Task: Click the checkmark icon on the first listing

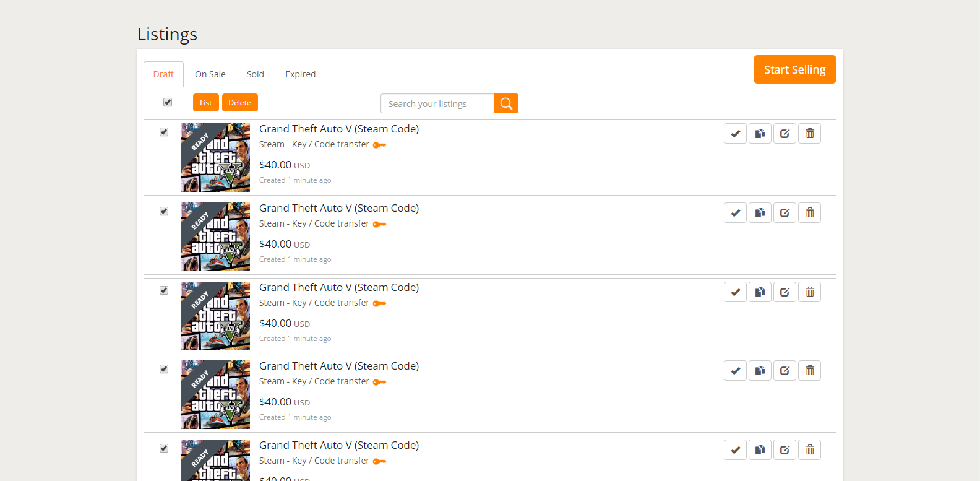Action: click(735, 134)
